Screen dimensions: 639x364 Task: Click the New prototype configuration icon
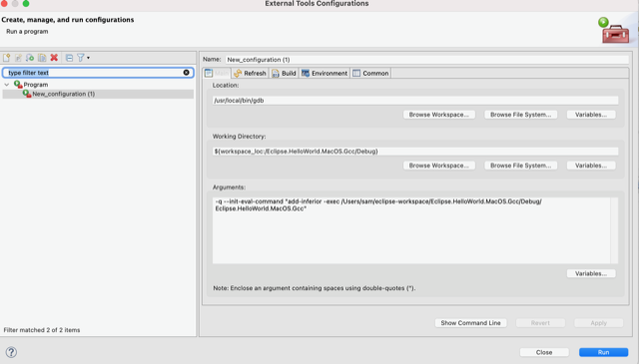[18, 58]
